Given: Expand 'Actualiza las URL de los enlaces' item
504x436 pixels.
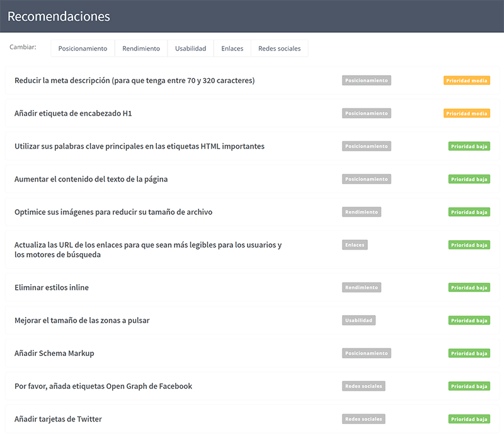Looking at the screenshot, I should 148,250.
